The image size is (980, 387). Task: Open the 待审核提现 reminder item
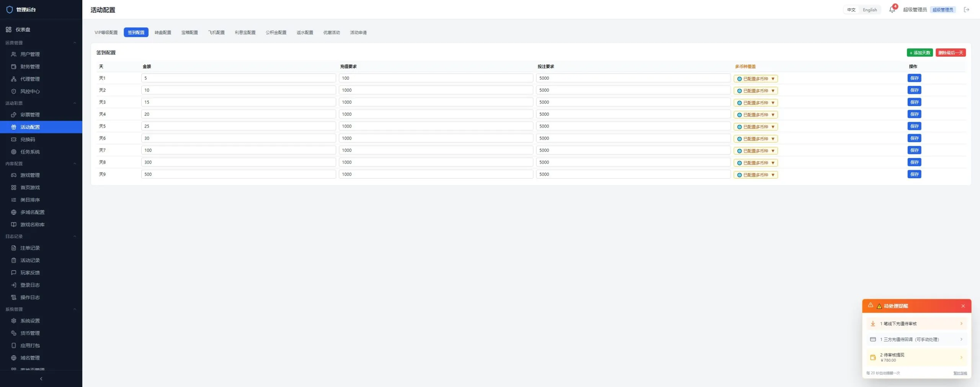tap(916, 357)
